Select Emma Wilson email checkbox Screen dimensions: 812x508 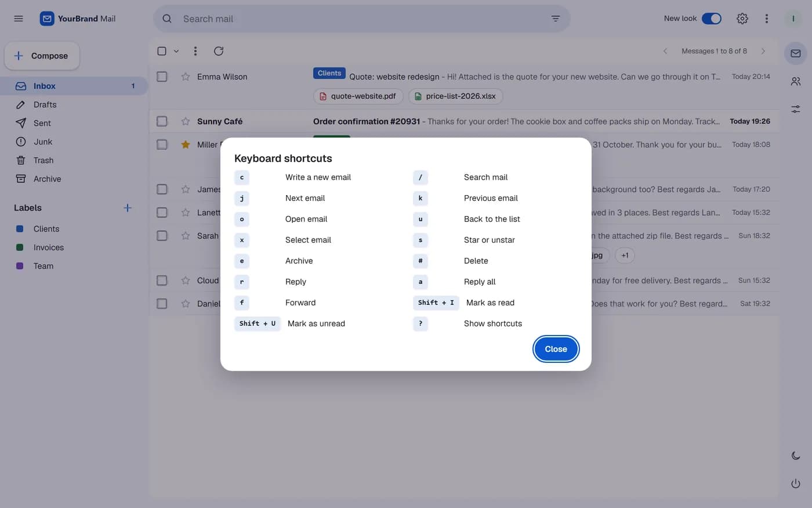[162, 77]
